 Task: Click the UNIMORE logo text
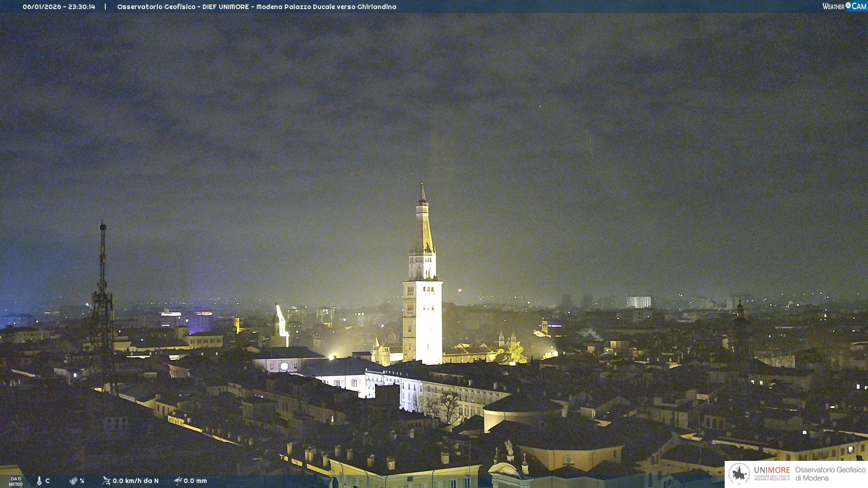(x=772, y=470)
